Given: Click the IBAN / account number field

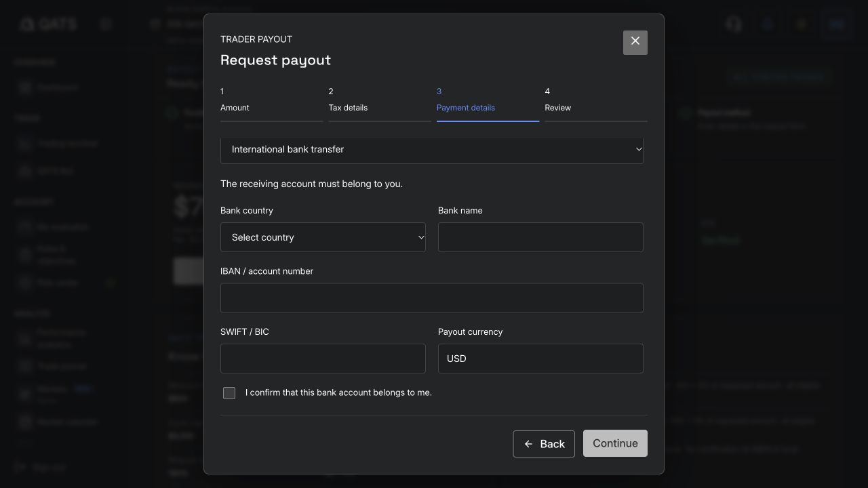Looking at the screenshot, I should (432, 298).
